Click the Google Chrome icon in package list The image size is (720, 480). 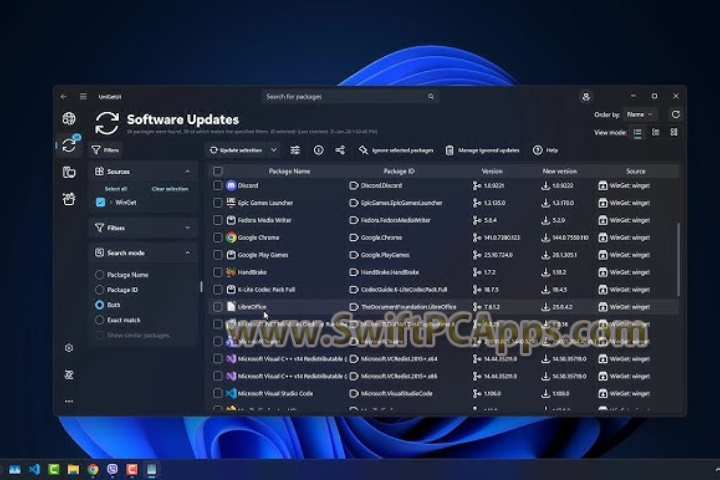click(231, 237)
